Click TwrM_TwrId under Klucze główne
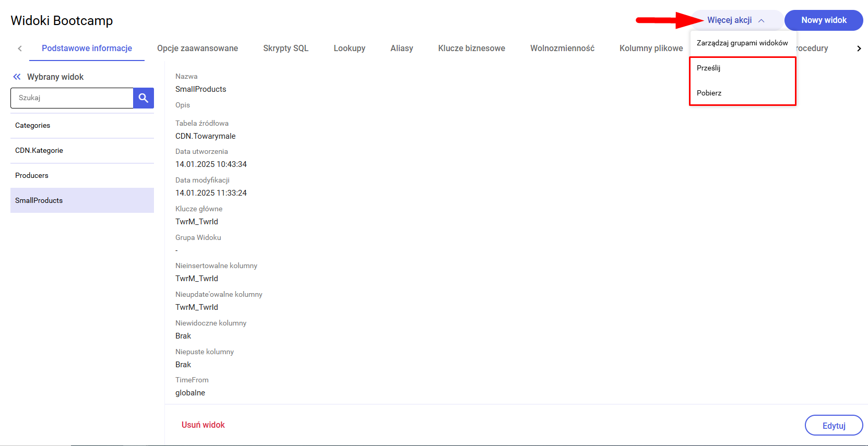The image size is (868, 446). [197, 222]
